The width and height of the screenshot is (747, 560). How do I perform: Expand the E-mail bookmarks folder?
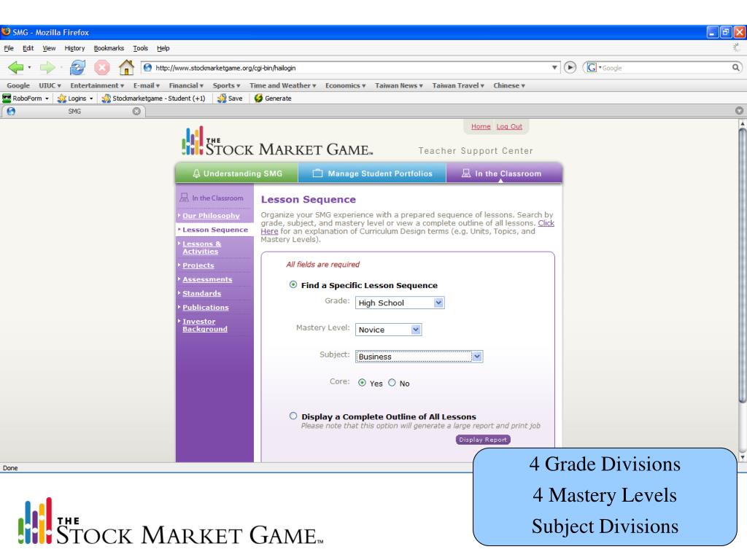click(146, 86)
